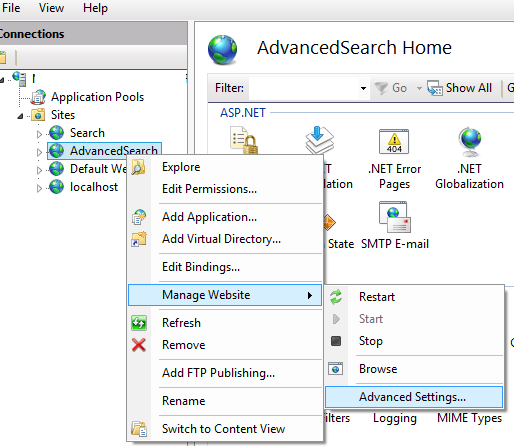The height and width of the screenshot is (446, 514).
Task: Click the red Remove X icon
Action: pos(139,345)
